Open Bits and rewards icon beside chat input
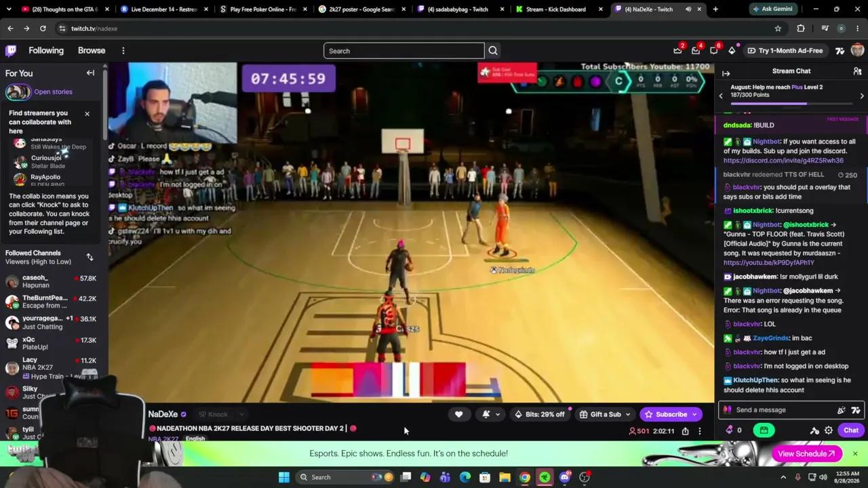Image resolution: width=868 pixels, height=488 pixels. tap(842, 410)
